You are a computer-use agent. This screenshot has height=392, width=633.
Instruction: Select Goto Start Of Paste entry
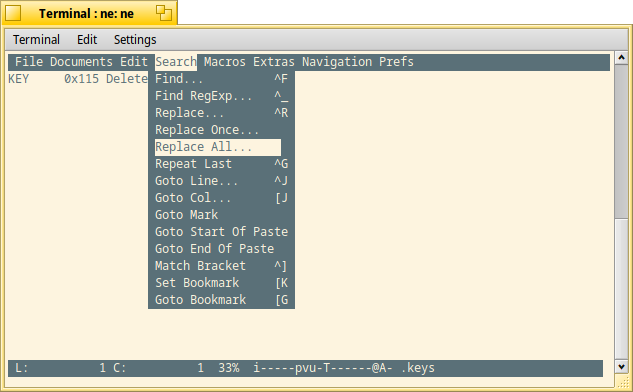[221, 232]
